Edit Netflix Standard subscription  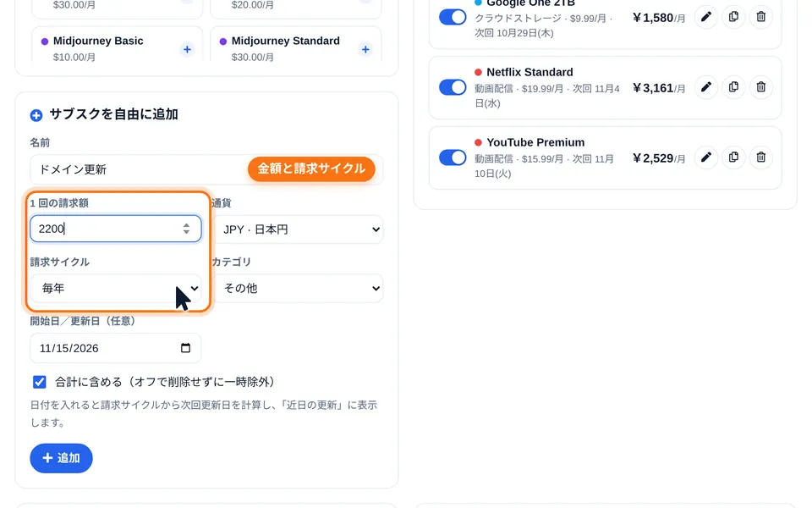point(705,87)
